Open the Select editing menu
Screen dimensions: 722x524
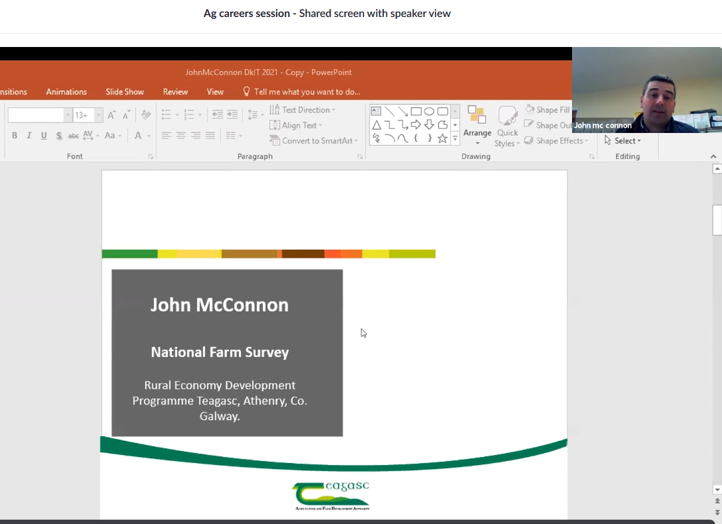click(x=623, y=140)
